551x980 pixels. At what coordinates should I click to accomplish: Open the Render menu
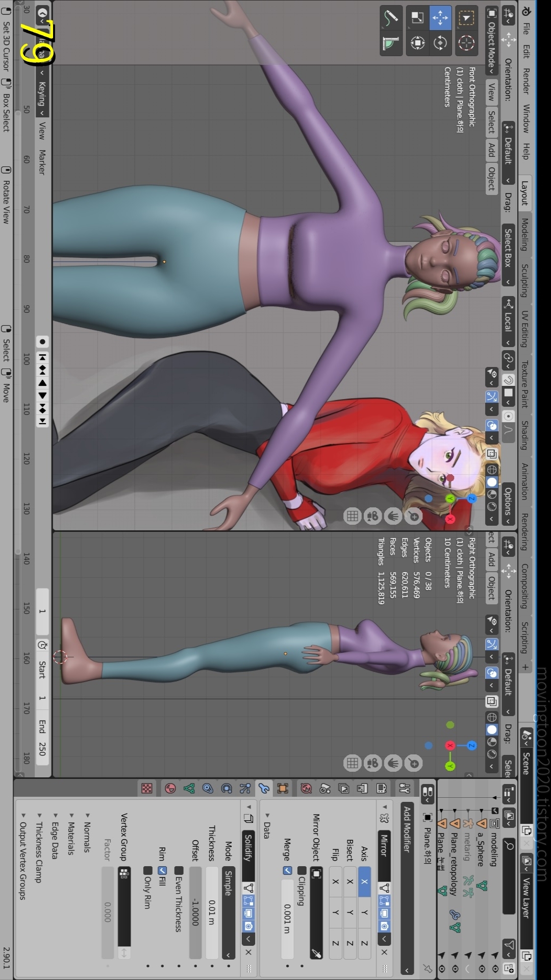pyautogui.click(x=525, y=81)
